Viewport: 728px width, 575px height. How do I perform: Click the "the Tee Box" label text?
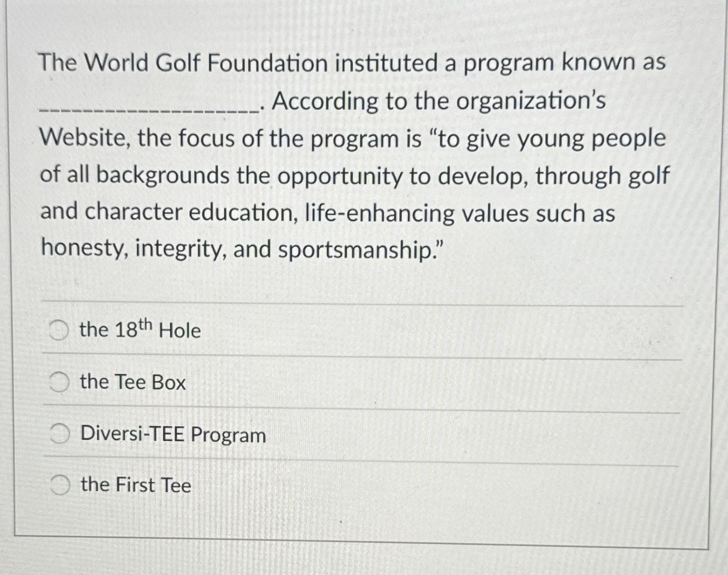[133, 382]
